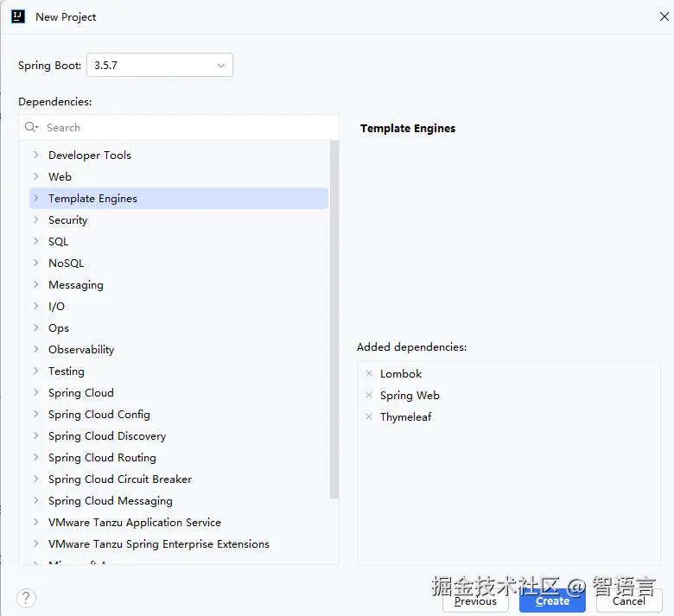Open the help question mark button
Viewport: 674px width, 616px height.
click(x=26, y=598)
